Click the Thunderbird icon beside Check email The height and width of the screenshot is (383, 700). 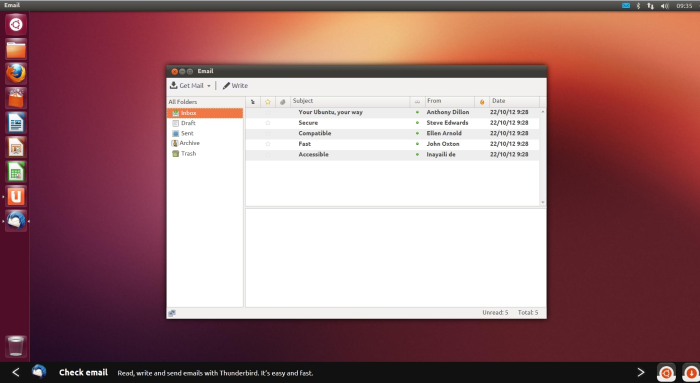pos(39,371)
